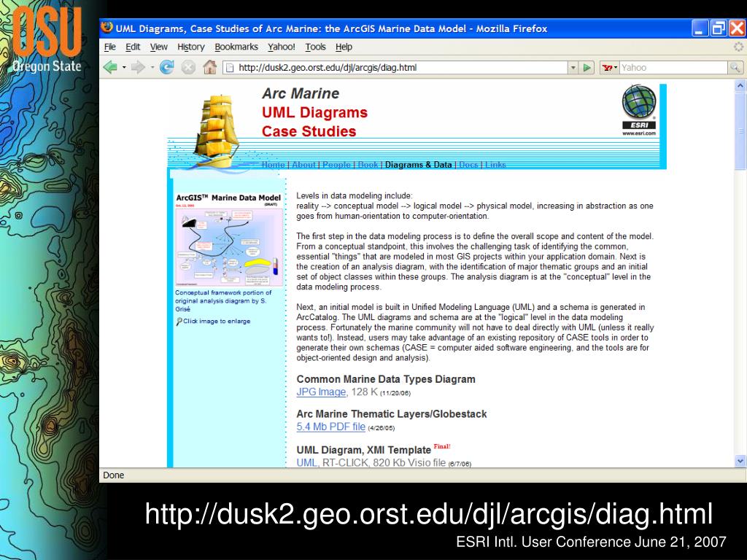
Task: Click the Arc Marine page title text
Action: [x=301, y=93]
